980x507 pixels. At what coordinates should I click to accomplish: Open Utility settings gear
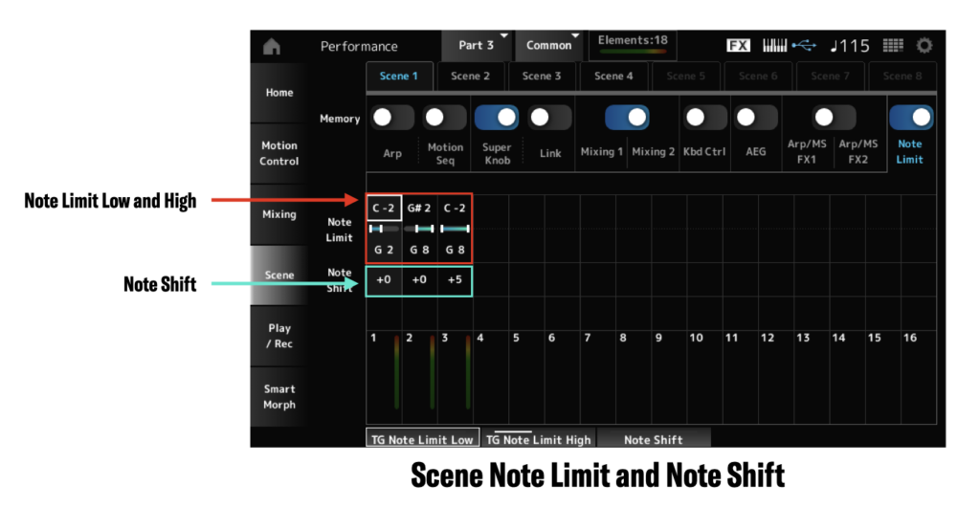coord(924,46)
